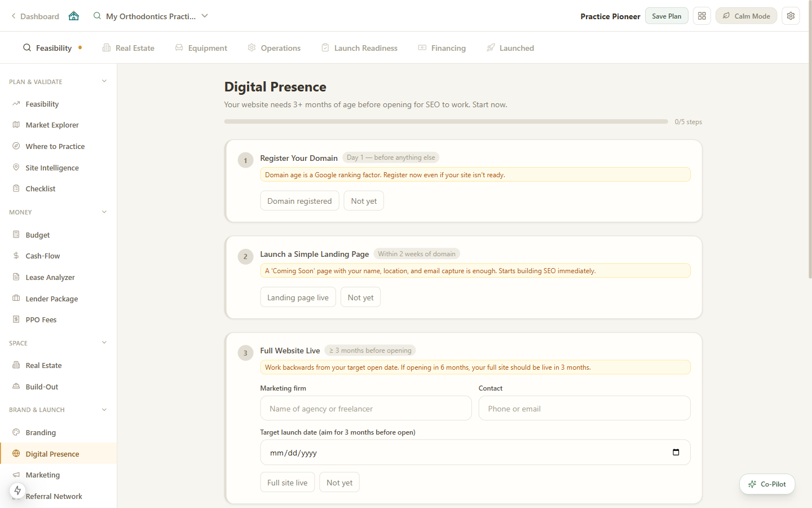Switch to the Equipment tab
The height and width of the screenshot is (508, 812).
(x=201, y=48)
